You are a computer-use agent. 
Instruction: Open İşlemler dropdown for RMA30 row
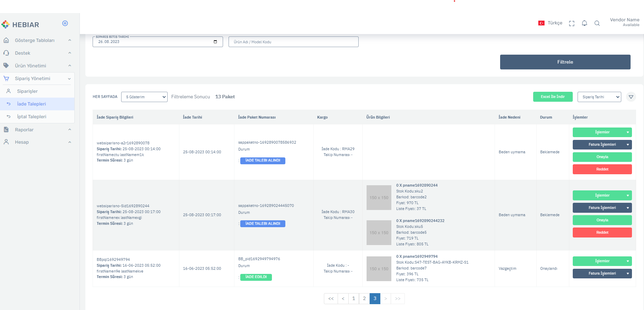(602, 196)
